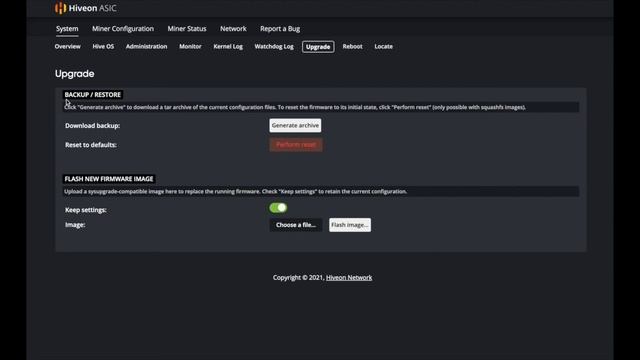640x360 pixels.
Task: Switch to the Miner Status tab
Action: [187, 29]
